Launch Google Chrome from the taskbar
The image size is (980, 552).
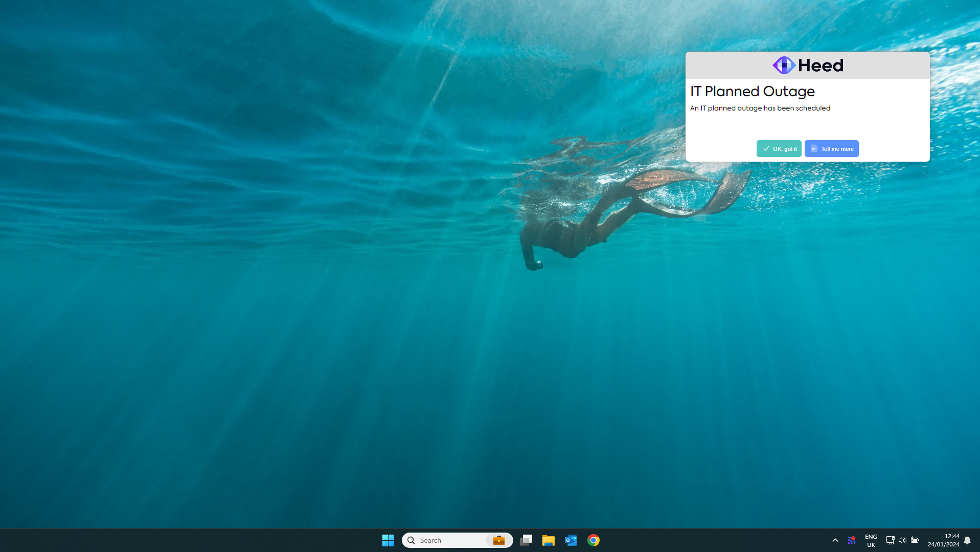click(594, 540)
